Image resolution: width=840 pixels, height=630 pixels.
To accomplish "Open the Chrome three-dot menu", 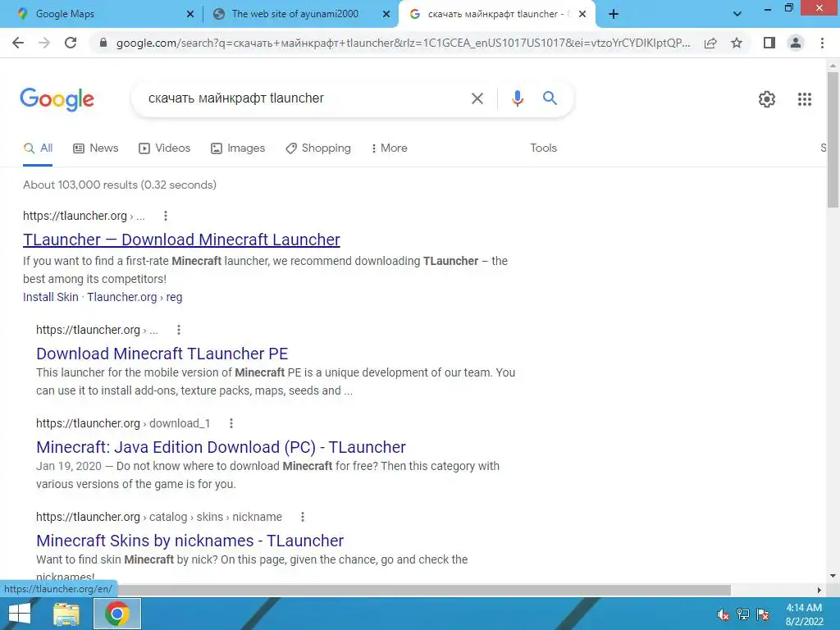I will pos(822,43).
